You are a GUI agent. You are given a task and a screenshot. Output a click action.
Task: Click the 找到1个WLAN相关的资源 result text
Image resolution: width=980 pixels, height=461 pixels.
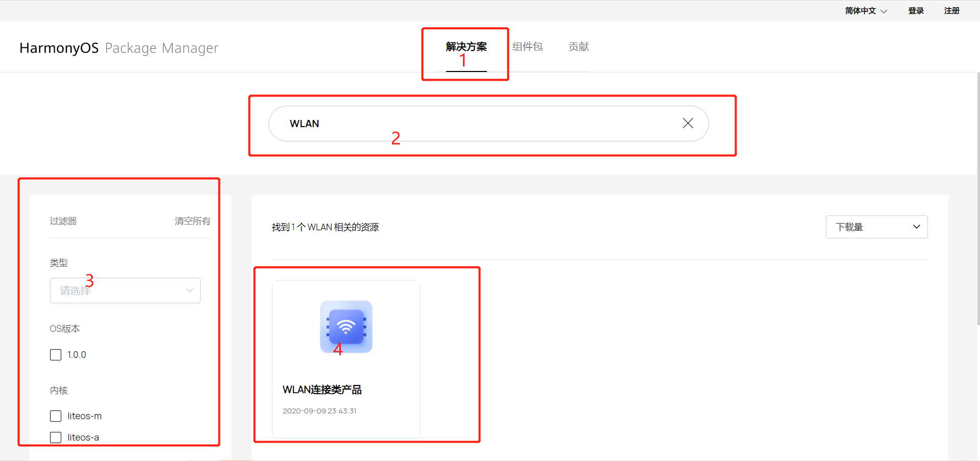[325, 227]
